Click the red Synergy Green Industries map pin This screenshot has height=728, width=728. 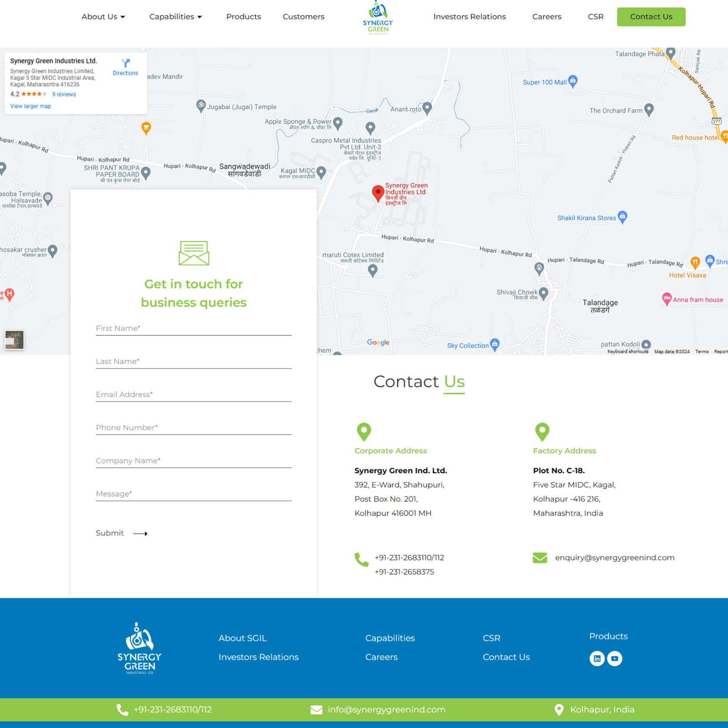pos(378,193)
